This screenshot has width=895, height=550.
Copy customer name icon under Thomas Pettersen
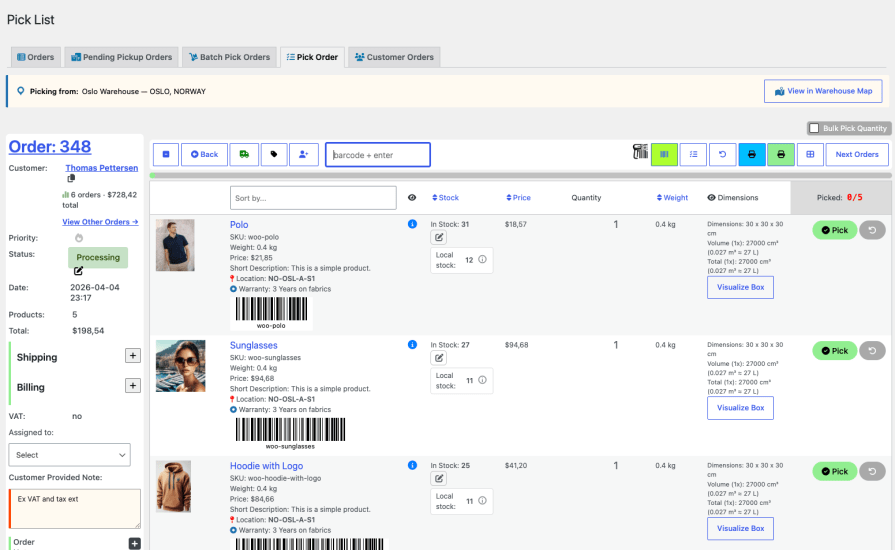pyautogui.click(x=71, y=179)
